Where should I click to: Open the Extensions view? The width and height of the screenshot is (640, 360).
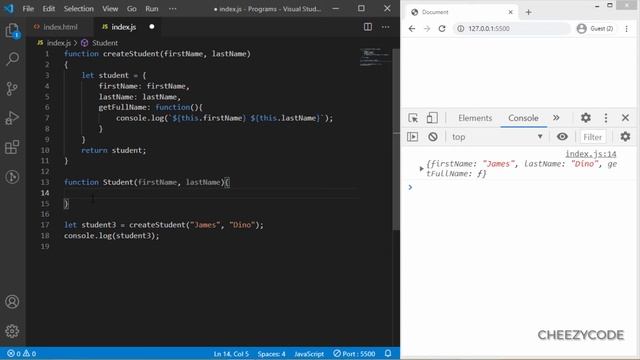[x=12, y=147]
